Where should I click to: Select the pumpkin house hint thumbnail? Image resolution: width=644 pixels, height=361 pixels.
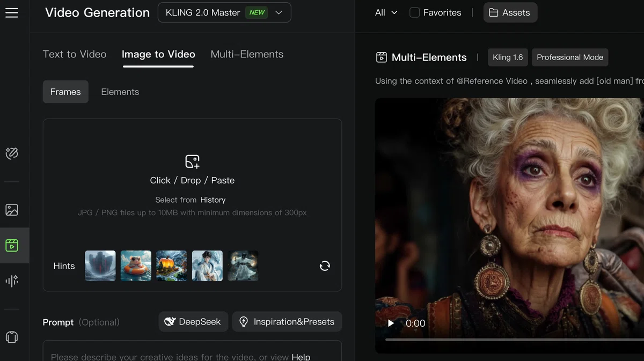(172, 266)
